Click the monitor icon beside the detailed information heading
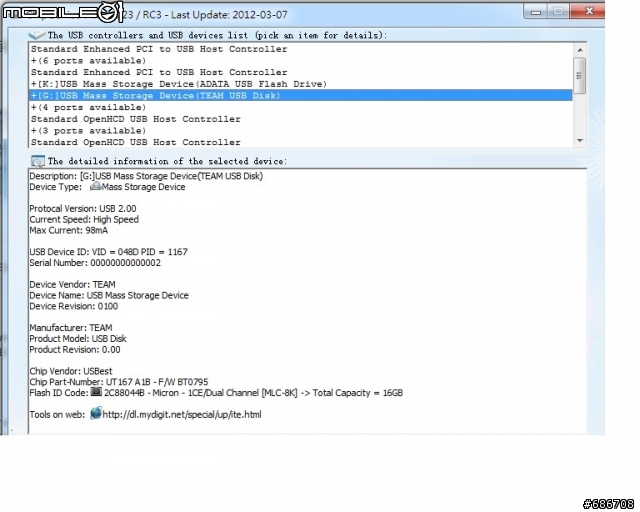Image resolution: width=640 pixels, height=512 pixels. pyautogui.click(x=38, y=161)
